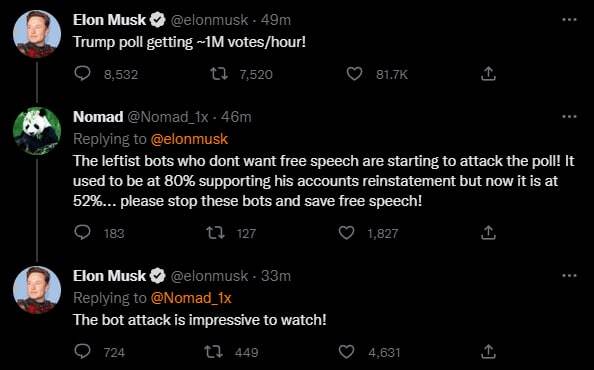Screen dimensions: 594x370
Task: Retweet Nomad's tweet with 127 retweets
Action: coord(215,233)
